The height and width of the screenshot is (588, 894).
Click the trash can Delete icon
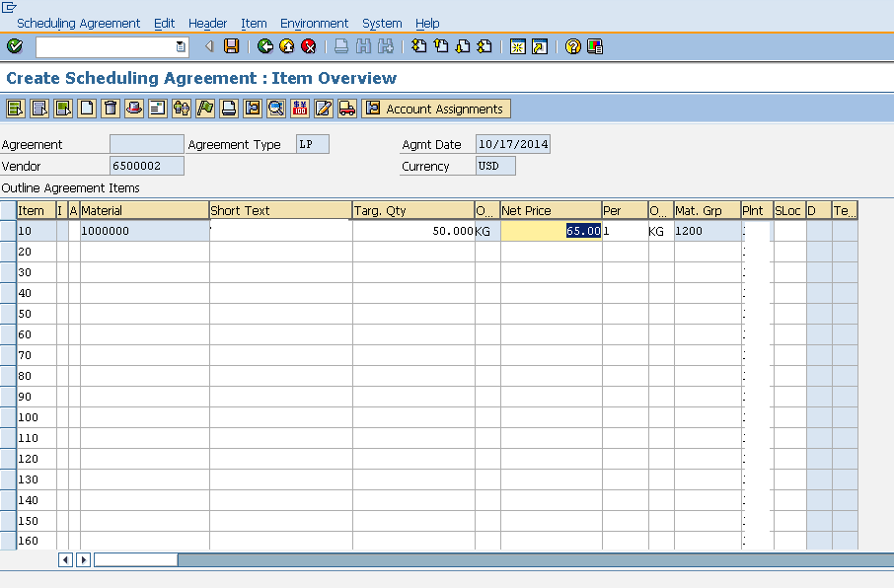tap(111, 109)
